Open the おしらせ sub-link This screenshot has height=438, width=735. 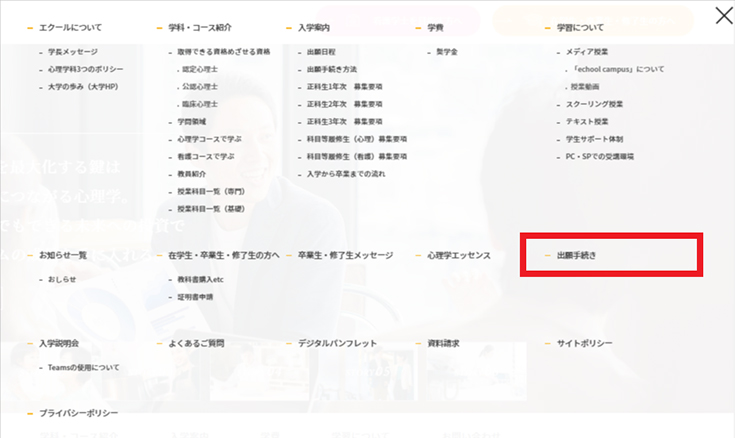tap(62, 279)
